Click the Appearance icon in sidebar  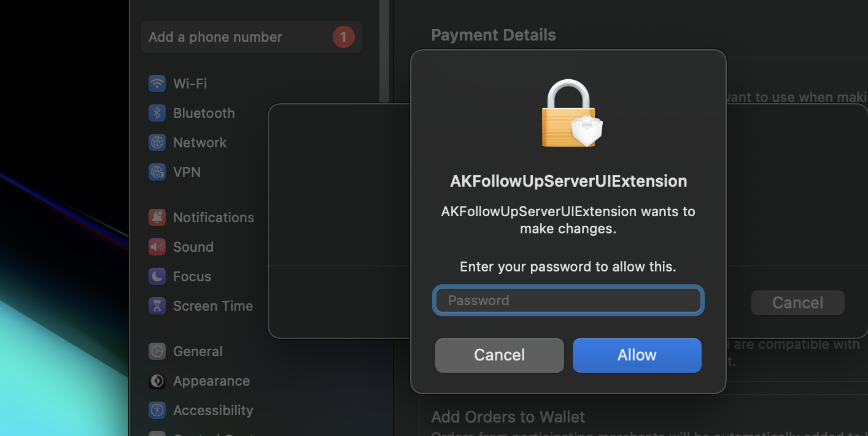(157, 381)
